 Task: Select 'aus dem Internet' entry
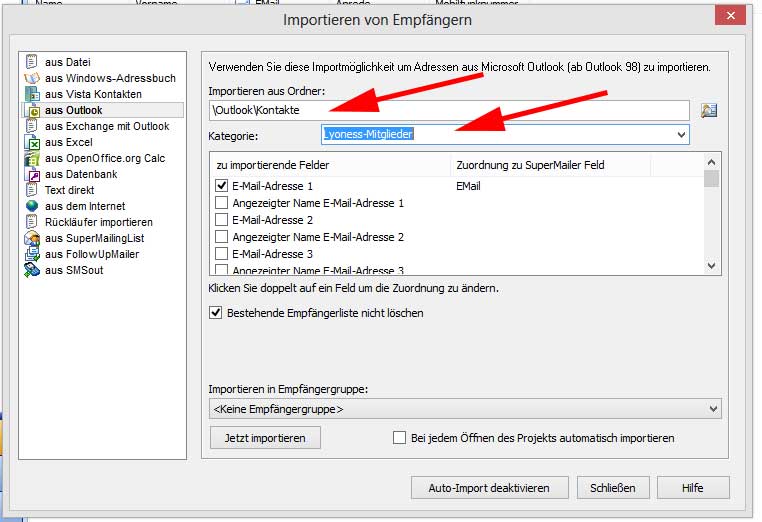point(85,206)
